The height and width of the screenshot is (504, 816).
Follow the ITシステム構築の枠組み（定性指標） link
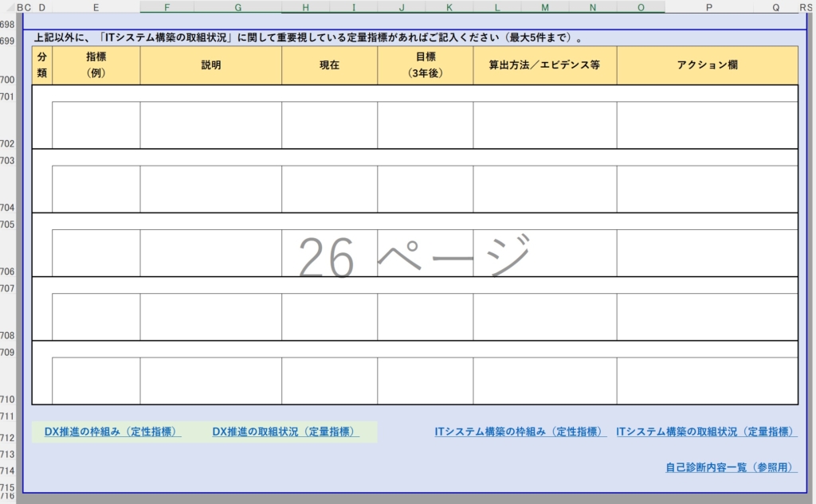[x=520, y=432]
